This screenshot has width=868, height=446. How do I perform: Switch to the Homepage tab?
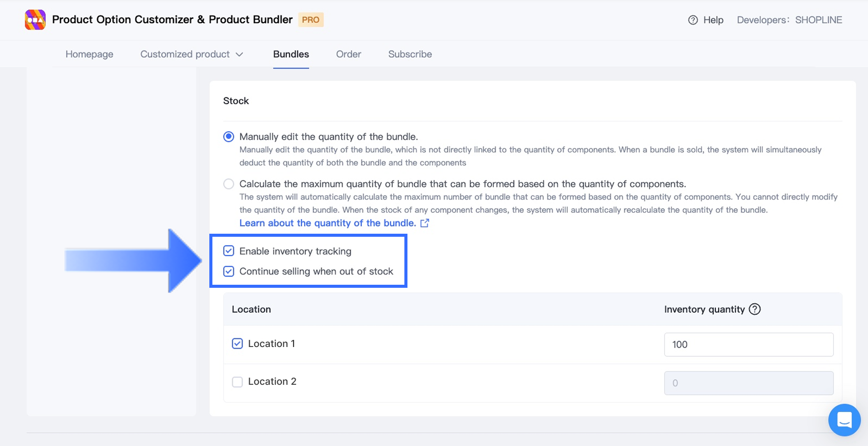pos(89,54)
